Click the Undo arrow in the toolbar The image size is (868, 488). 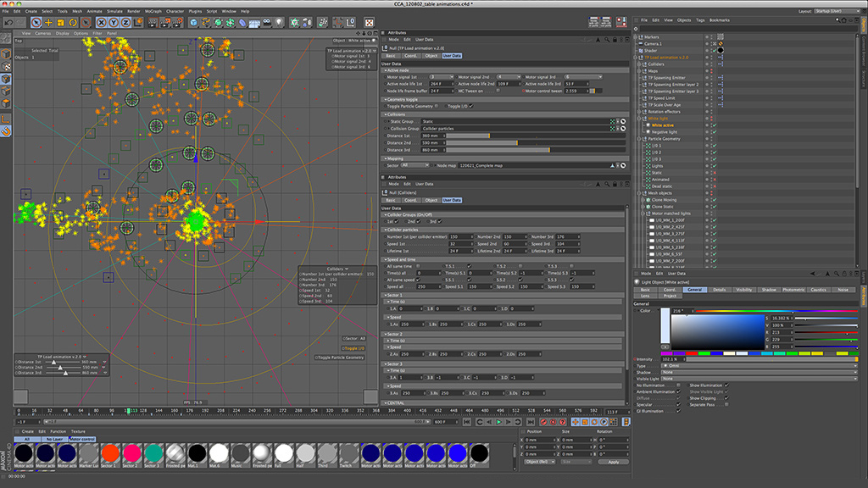8,21
